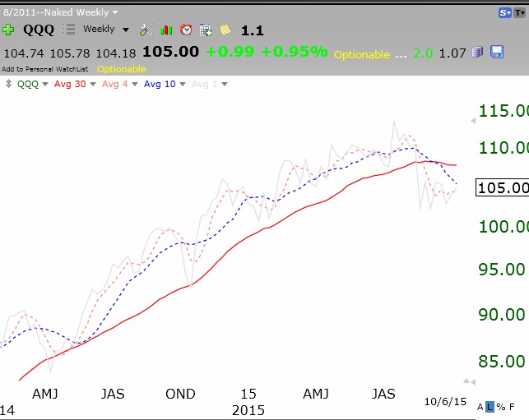Viewport: 529px width, 420px height.
Task: Open the alarm clock alert icon
Action: (186, 30)
